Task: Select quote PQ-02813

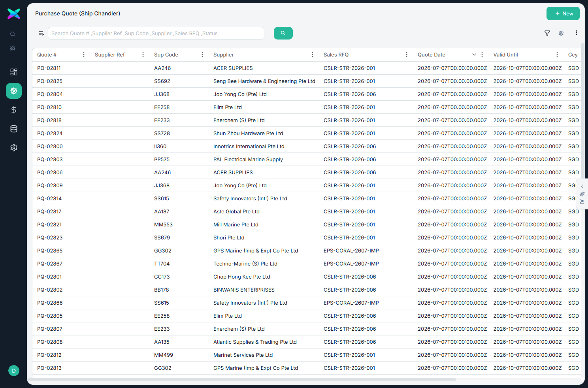Action: click(49, 368)
